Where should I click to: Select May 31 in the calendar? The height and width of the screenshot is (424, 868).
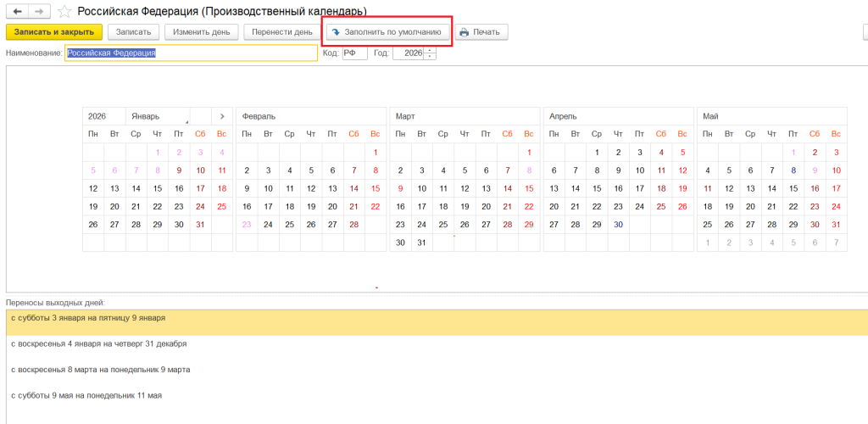click(837, 225)
